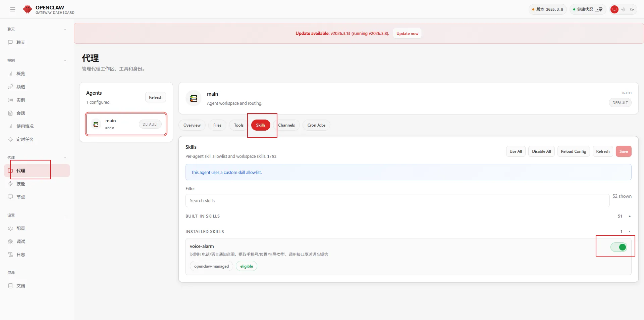Select the system theme monitor icon

[x=614, y=9]
